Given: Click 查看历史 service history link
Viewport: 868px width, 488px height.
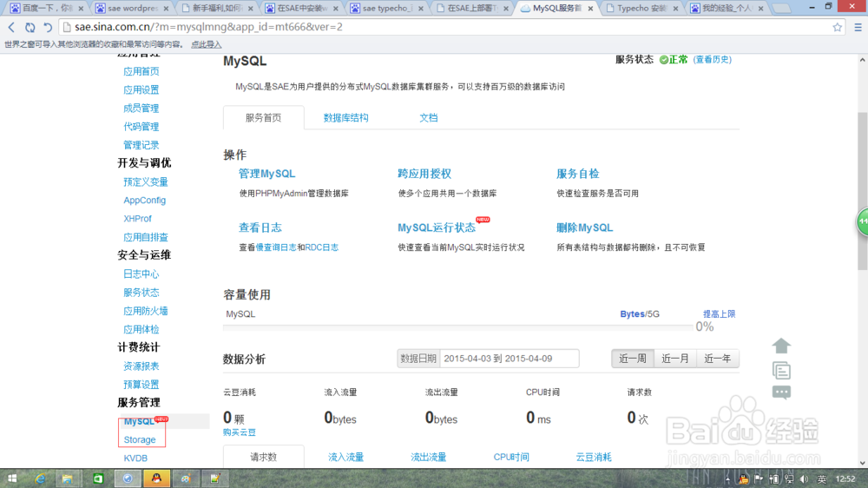Looking at the screenshot, I should pyautogui.click(x=713, y=59).
